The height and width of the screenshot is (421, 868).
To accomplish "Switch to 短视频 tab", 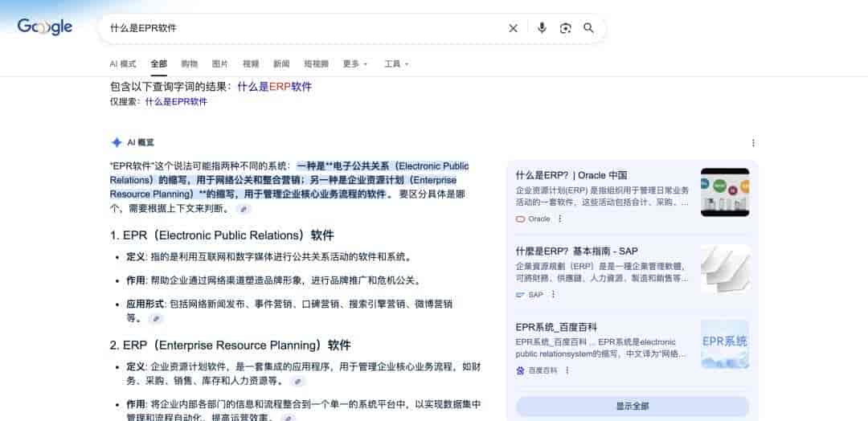I will click(316, 63).
